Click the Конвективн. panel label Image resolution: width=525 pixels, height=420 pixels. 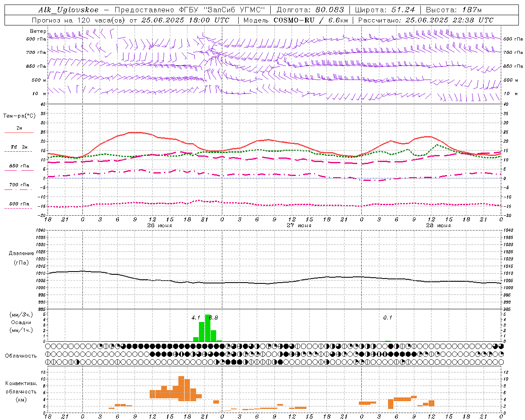click(x=21, y=383)
